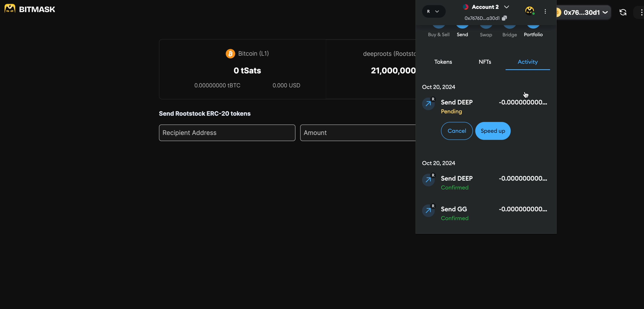Image resolution: width=644 pixels, height=309 pixels.
Task: Open the MetaMask three-dot options menu
Action: pyautogui.click(x=545, y=12)
